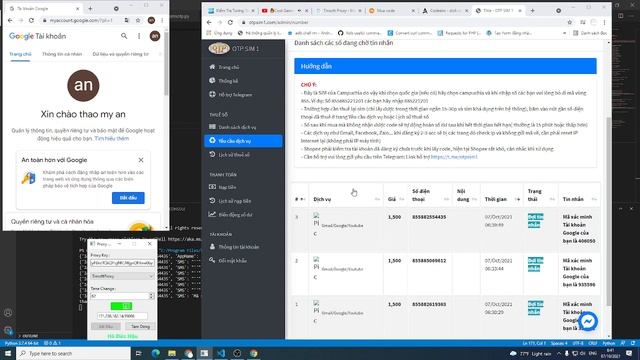
Task: Open Nạp tiền sidebar entry
Action: (x=227, y=187)
